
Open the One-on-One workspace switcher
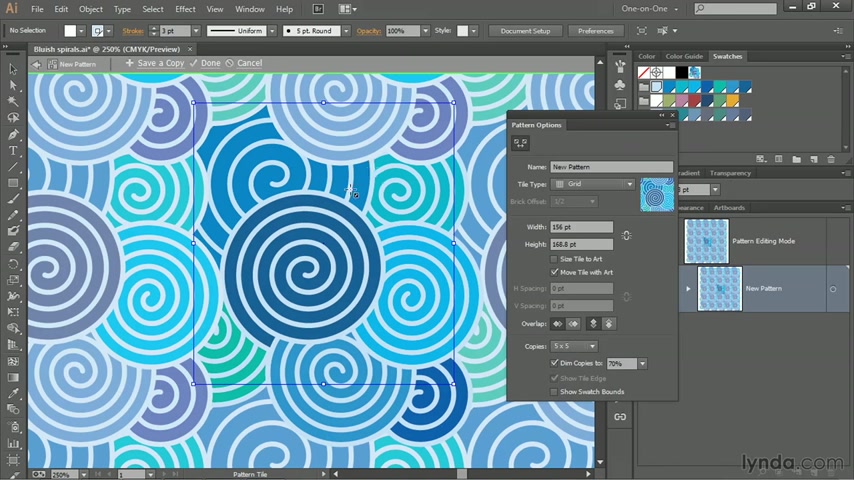pos(650,9)
